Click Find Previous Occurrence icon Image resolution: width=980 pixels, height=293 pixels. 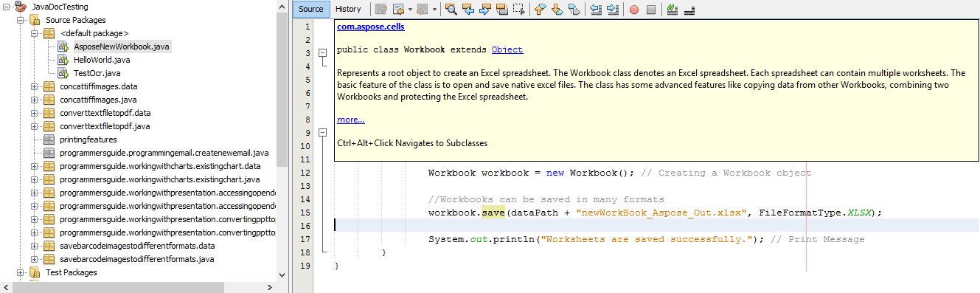468,10
